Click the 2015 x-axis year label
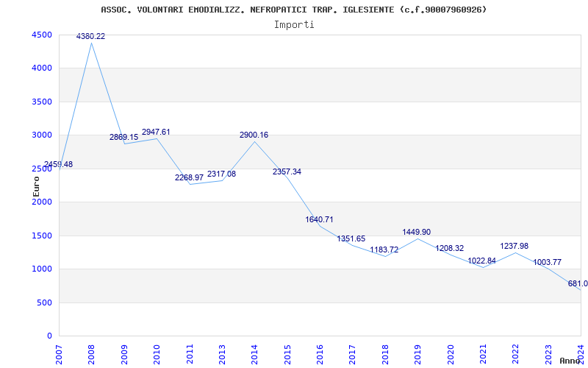 pos(287,353)
